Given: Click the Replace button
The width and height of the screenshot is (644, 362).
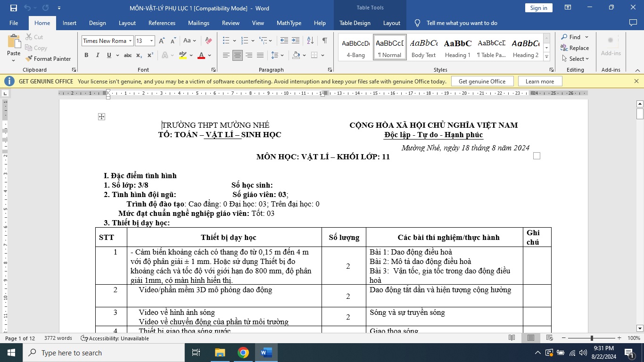Looking at the screenshot, I should [575, 48].
